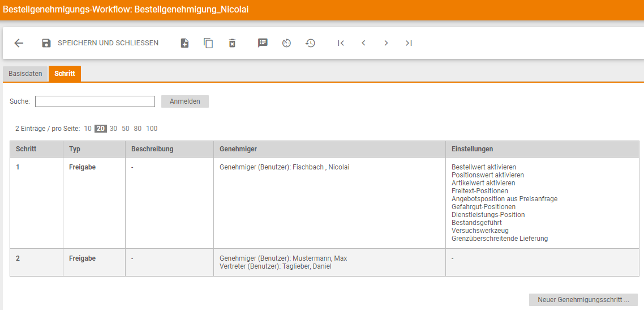Screen dimensions: 644x310
Task: Set entries per page to 10
Action: point(88,129)
